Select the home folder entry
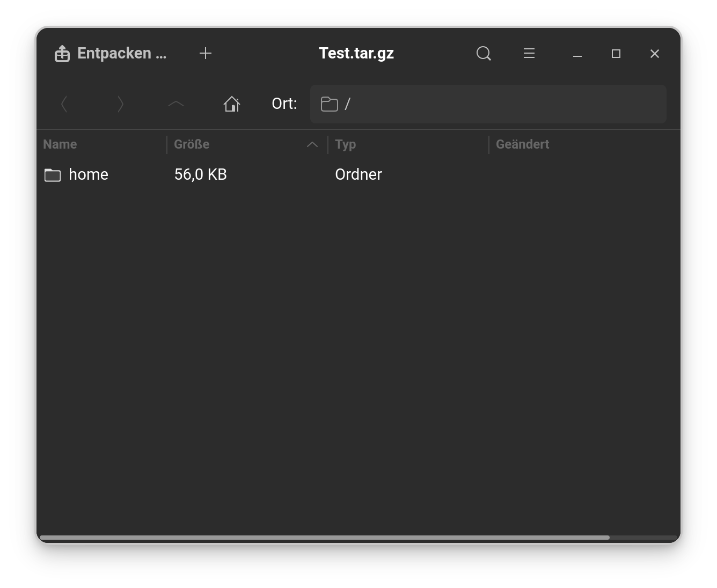The width and height of the screenshot is (717, 588). [x=89, y=174]
